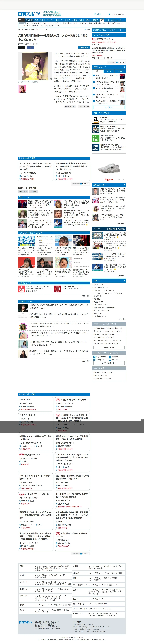Viewport: 144px width, 644px height.
Task: Click the NHK紅白歌合戦 red logo
Action: [57, 289]
